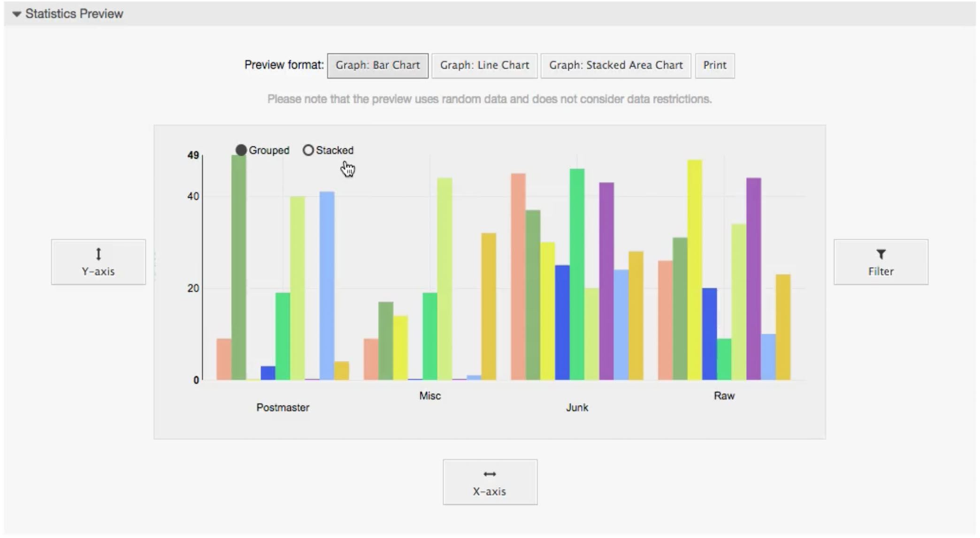This screenshot has height=538, width=980.
Task: Click the Postmaster axis label
Action: click(283, 407)
